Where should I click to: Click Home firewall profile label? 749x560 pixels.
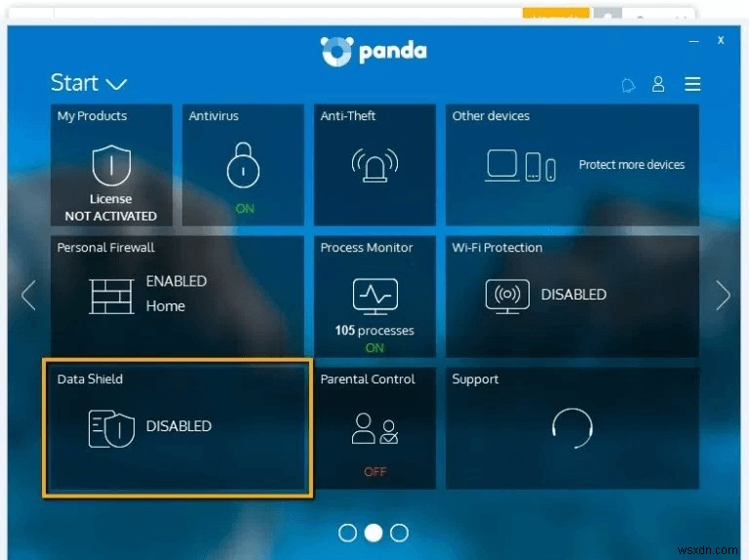click(x=165, y=306)
